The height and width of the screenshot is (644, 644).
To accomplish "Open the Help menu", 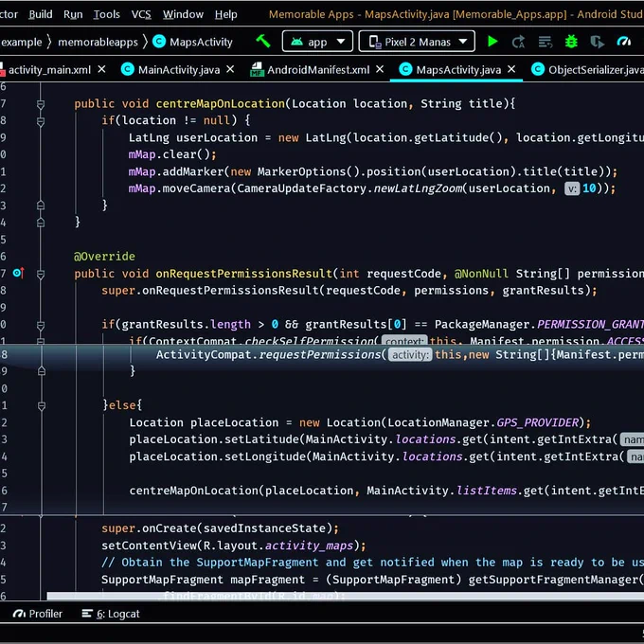I will point(226,14).
